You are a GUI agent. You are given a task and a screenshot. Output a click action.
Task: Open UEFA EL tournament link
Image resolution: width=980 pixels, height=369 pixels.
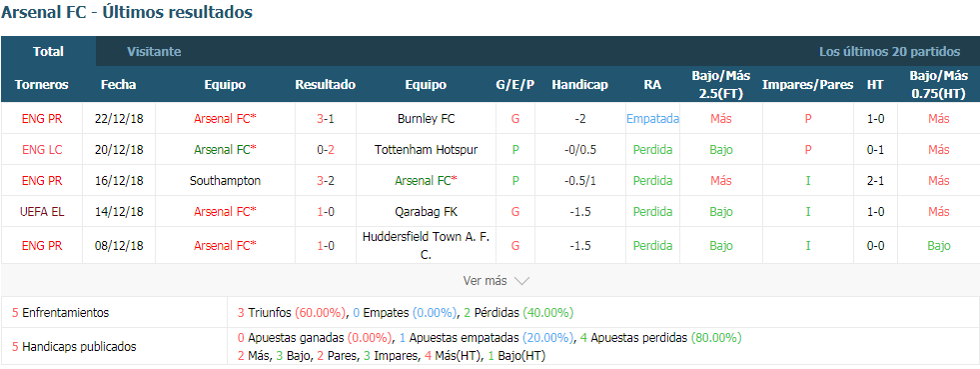[x=42, y=212]
